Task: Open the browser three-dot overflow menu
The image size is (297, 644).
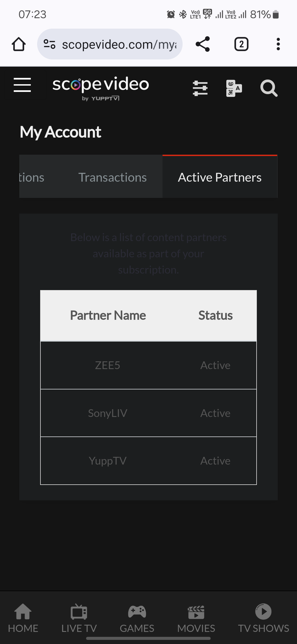Action: coord(278,44)
